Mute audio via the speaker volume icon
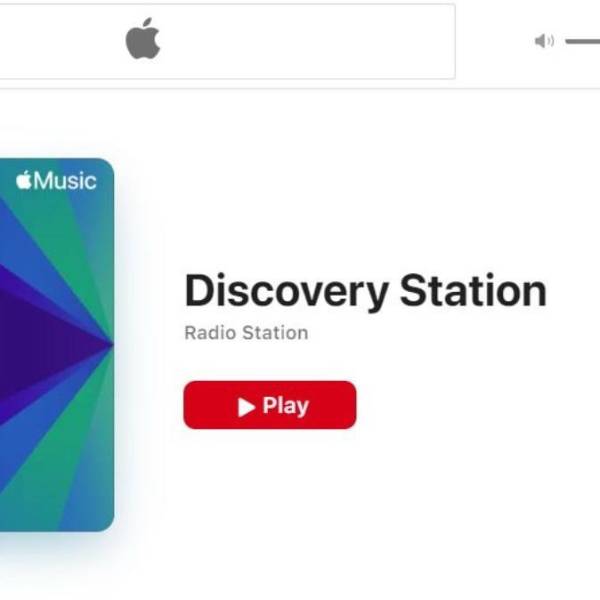The width and height of the screenshot is (600, 600). [544, 41]
